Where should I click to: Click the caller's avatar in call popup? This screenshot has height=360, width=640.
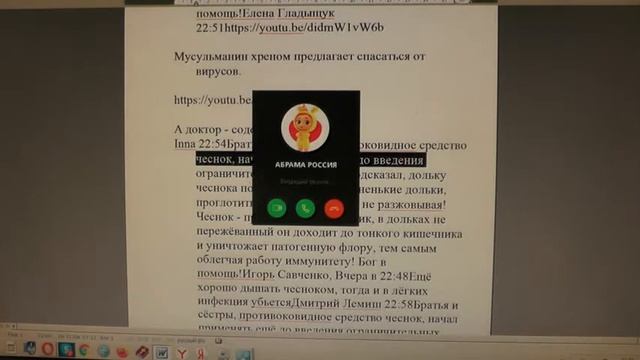pos(305,128)
